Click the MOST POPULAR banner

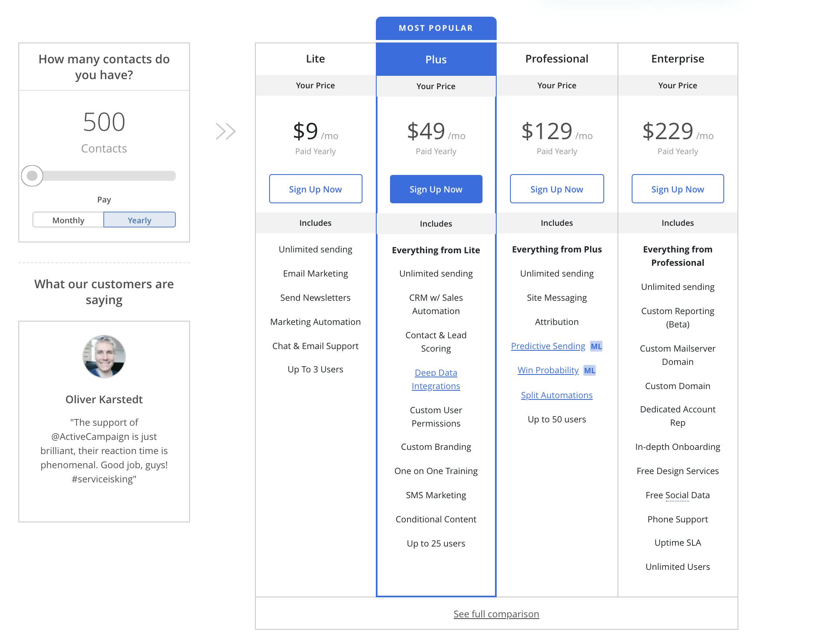pos(436,28)
